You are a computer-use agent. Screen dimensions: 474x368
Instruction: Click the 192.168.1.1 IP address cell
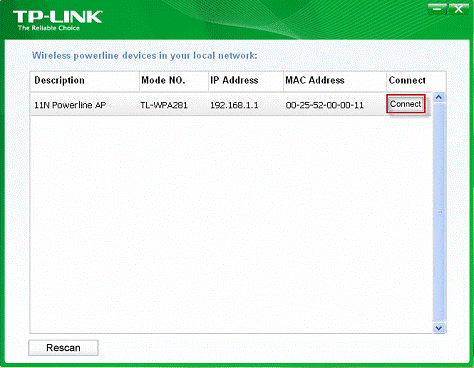pyautogui.click(x=234, y=105)
